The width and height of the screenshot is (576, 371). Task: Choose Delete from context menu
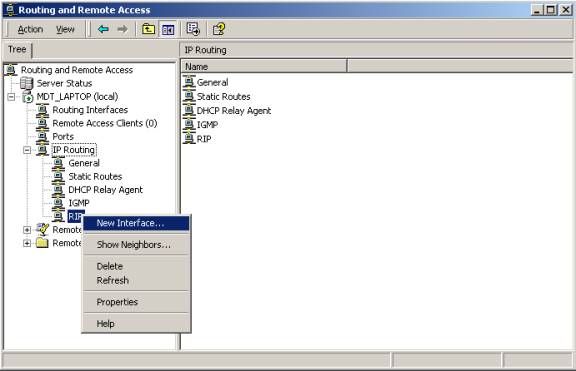[x=136, y=266]
